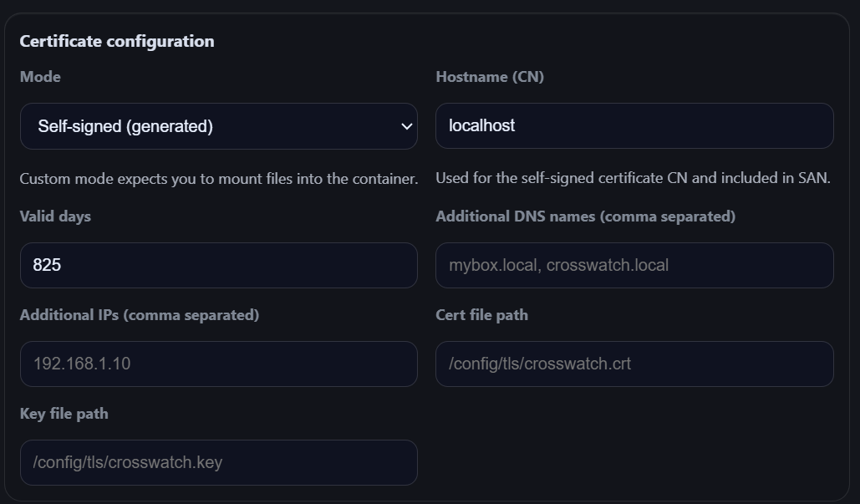The width and height of the screenshot is (860, 504).
Task: Click the Key file path input field
Action: (x=218, y=462)
